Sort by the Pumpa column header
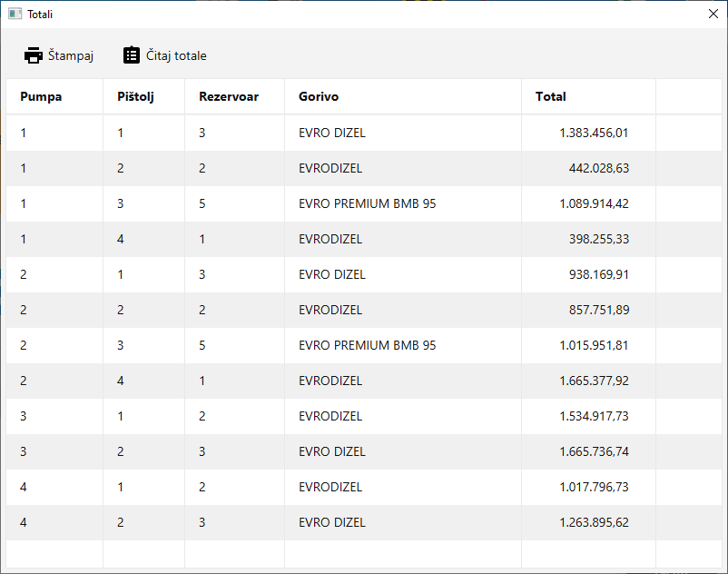Viewport: 728px width, 574px height. 41,96
